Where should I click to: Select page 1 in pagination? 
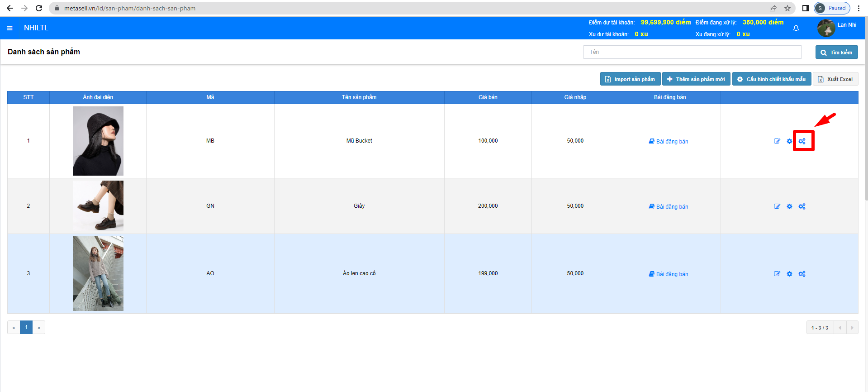(x=26, y=327)
